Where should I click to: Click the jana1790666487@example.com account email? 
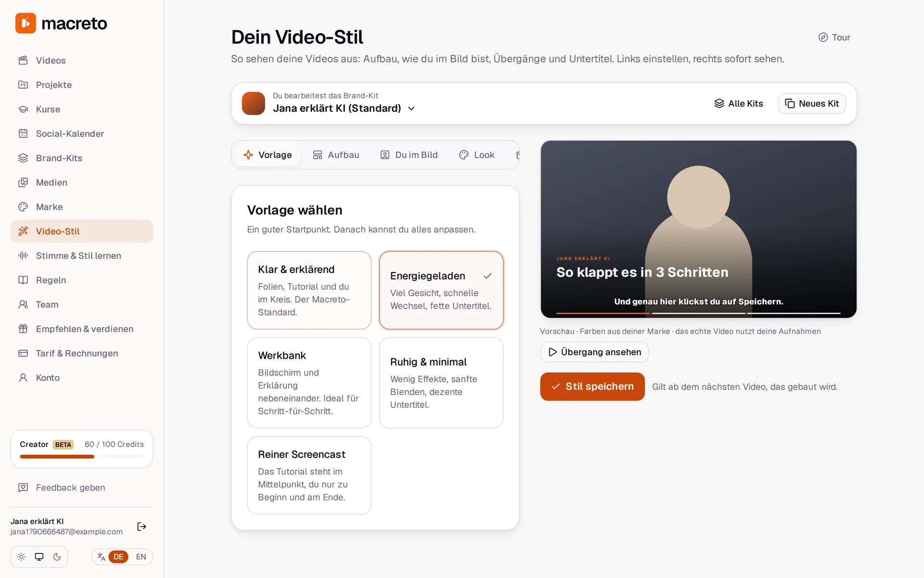pos(66,532)
